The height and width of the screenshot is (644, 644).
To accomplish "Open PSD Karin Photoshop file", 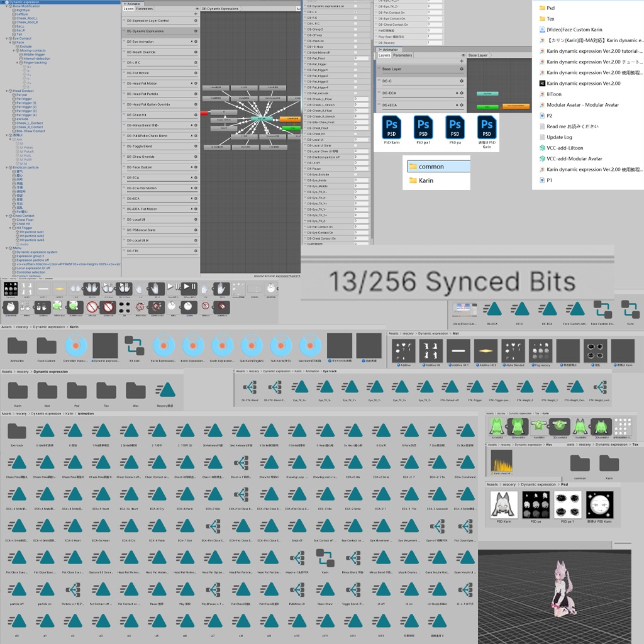I will click(x=391, y=130).
